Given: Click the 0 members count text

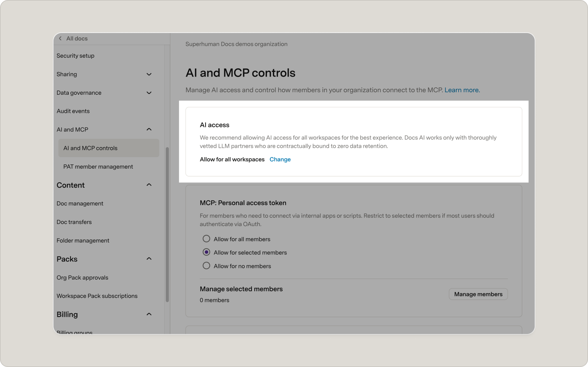Looking at the screenshot, I should click(x=214, y=300).
